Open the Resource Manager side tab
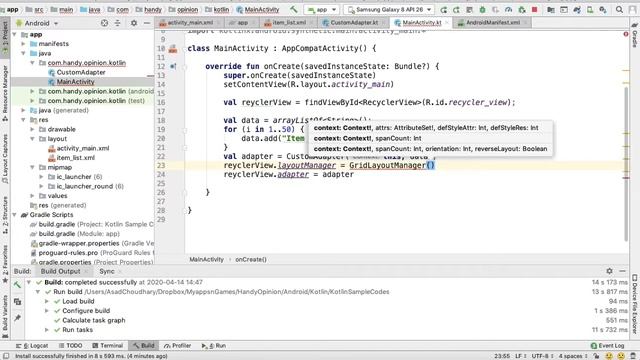 point(5,93)
